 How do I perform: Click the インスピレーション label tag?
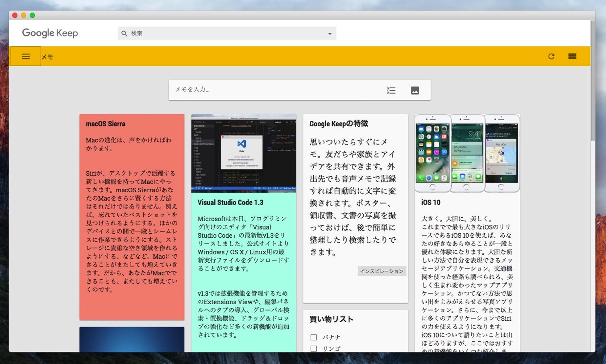pos(382,271)
